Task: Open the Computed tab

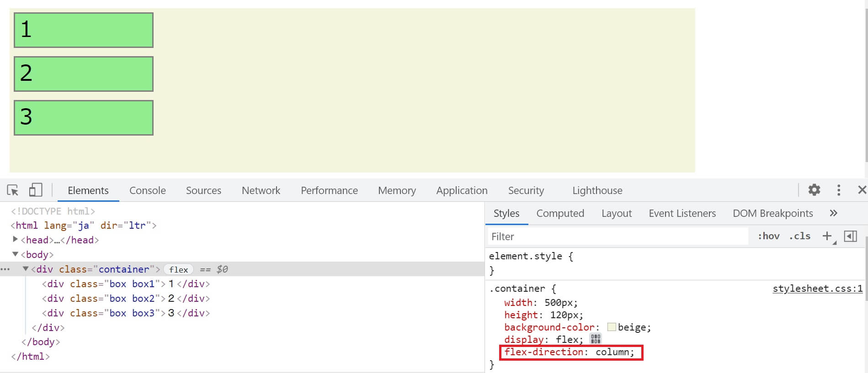Action: [x=560, y=213]
